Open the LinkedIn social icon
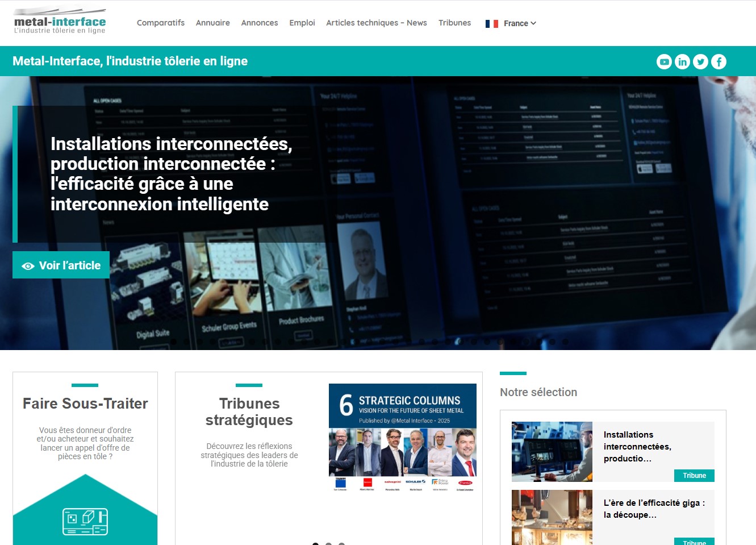 pos(682,61)
